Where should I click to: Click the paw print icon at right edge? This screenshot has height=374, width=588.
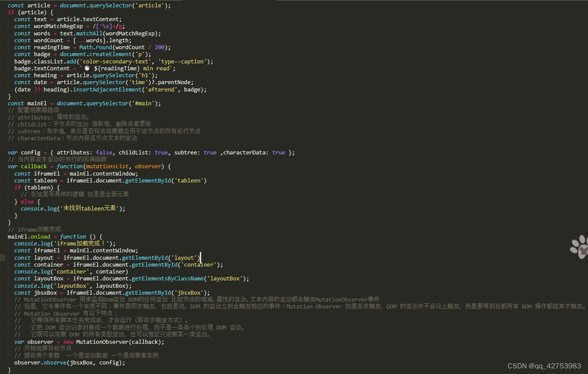tap(579, 246)
